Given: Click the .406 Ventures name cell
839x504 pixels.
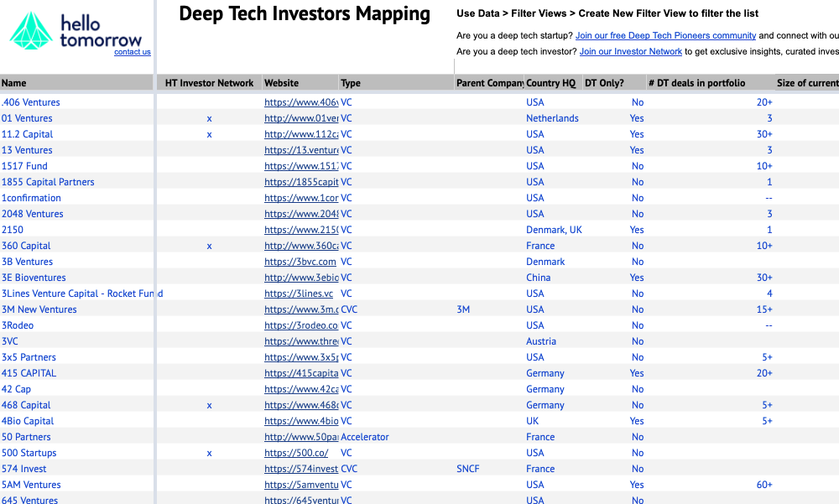Looking at the screenshot, I should coord(30,102).
